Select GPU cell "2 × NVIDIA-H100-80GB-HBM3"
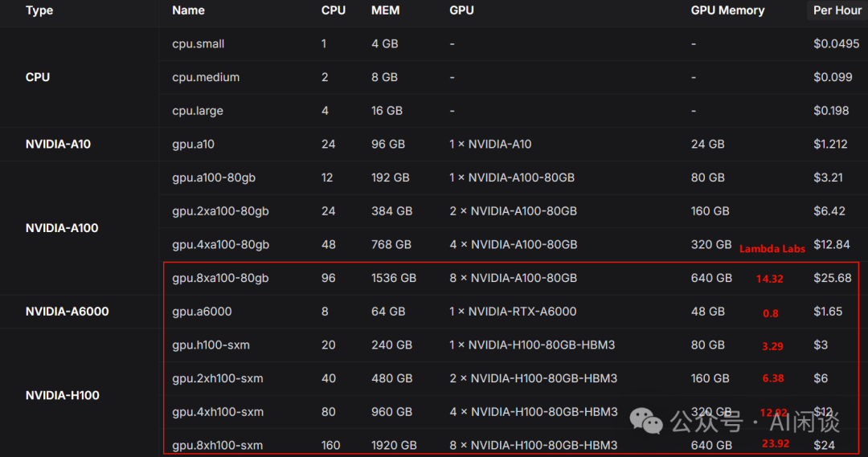The image size is (868, 457). click(533, 378)
